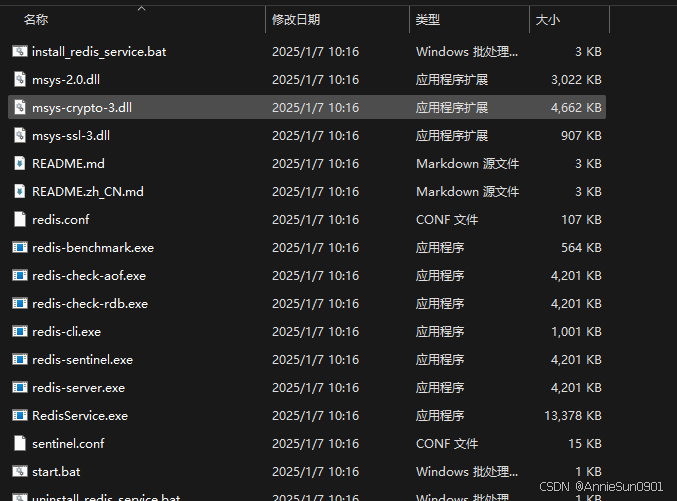This screenshot has height=501, width=677.
Task: Click 应用程序 type of redis-server.exe
Action: click(440, 388)
